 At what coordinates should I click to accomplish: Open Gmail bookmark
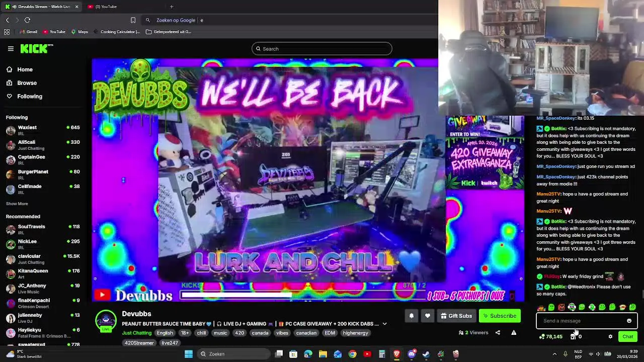point(28,32)
